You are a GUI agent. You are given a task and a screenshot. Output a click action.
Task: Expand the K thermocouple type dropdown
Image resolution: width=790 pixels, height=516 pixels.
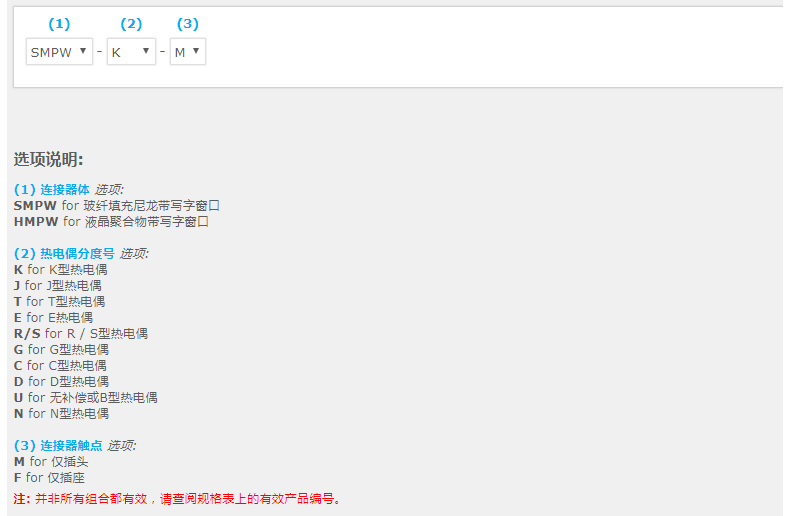point(131,52)
